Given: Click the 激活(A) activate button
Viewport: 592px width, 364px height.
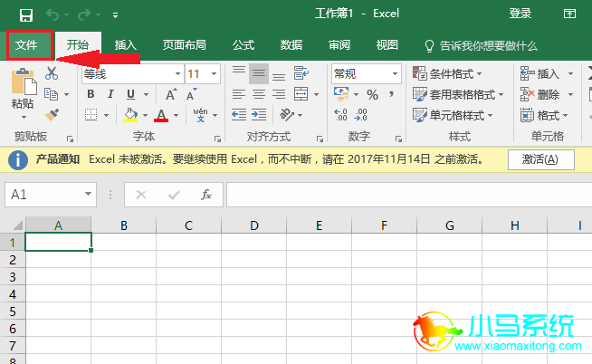Looking at the screenshot, I should point(541,159).
